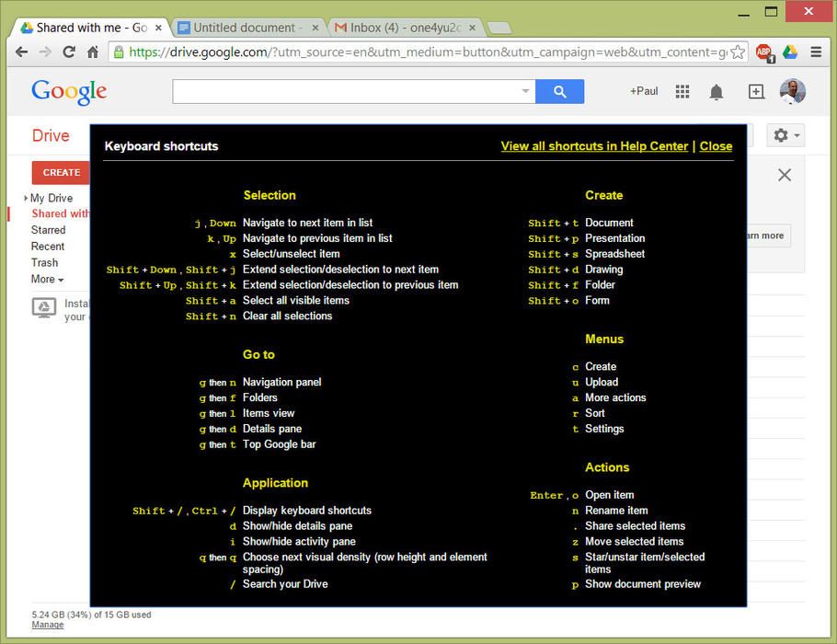Open a new browser tab
This screenshot has height=644, width=837.
pyautogui.click(x=499, y=28)
